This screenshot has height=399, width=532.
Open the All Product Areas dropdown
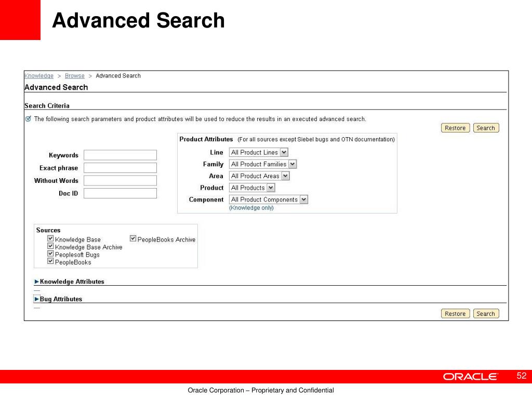point(259,176)
